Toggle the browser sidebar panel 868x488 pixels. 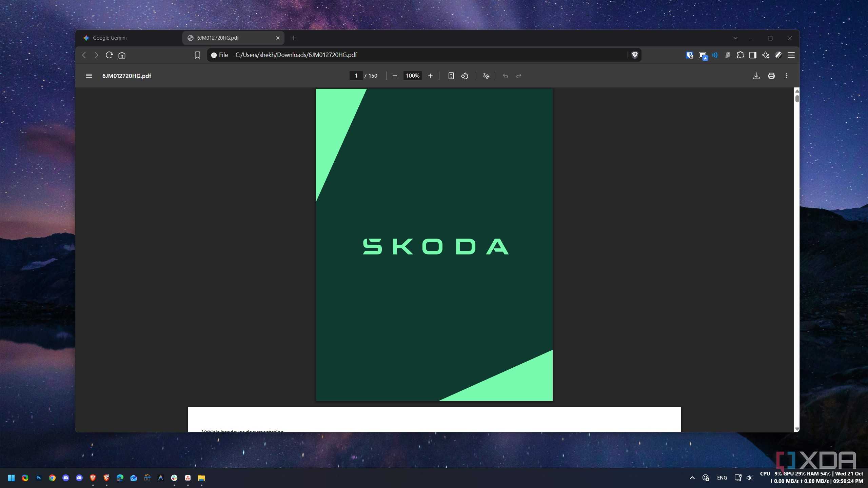pyautogui.click(x=753, y=55)
